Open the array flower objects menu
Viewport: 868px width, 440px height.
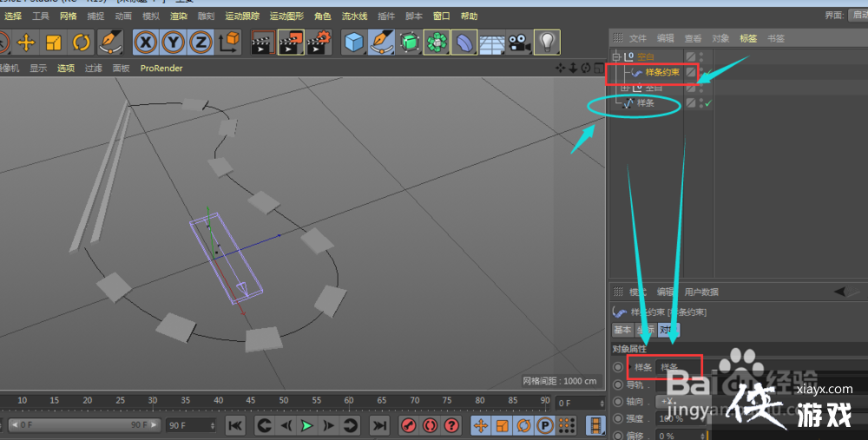point(437,42)
